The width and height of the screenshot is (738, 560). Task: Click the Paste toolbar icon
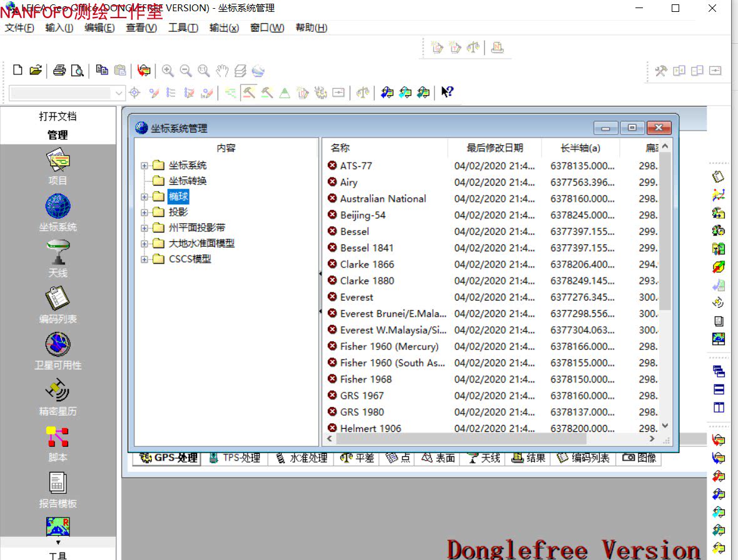point(120,70)
